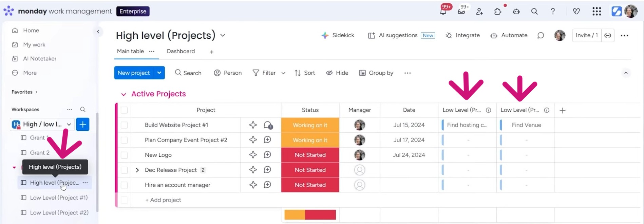Open the products switcher grid icon
The height and width of the screenshot is (224, 644).
click(x=596, y=12)
